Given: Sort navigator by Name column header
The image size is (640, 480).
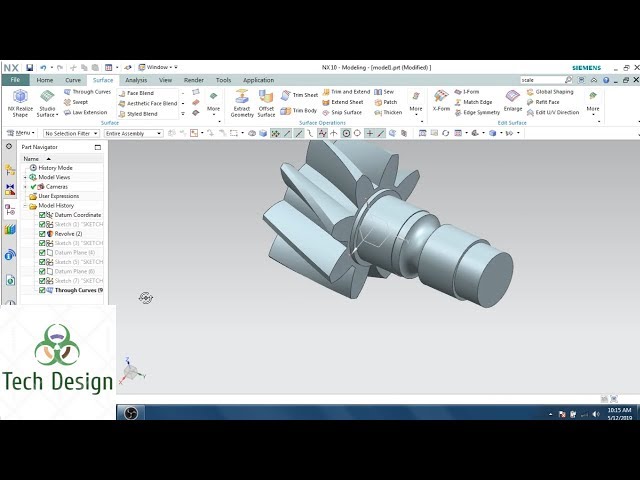Looking at the screenshot, I should click(62, 158).
